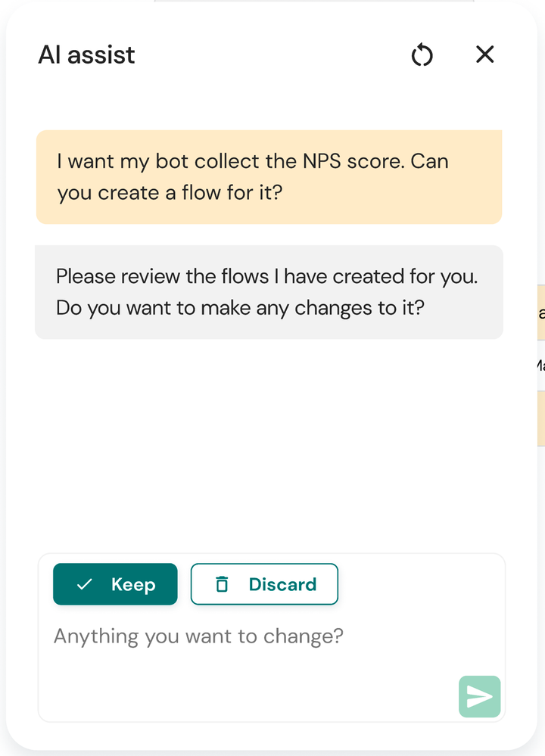Close the AI assist panel
The width and height of the screenshot is (545, 756).
pyautogui.click(x=484, y=54)
